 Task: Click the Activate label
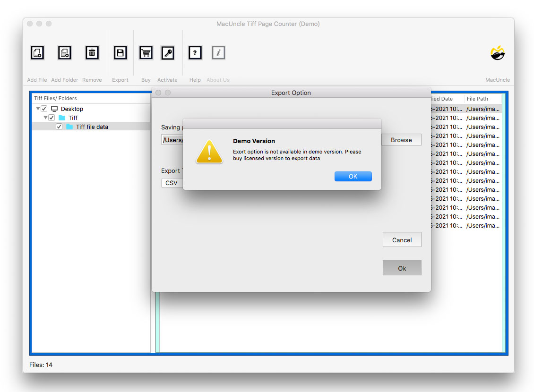pyautogui.click(x=167, y=80)
